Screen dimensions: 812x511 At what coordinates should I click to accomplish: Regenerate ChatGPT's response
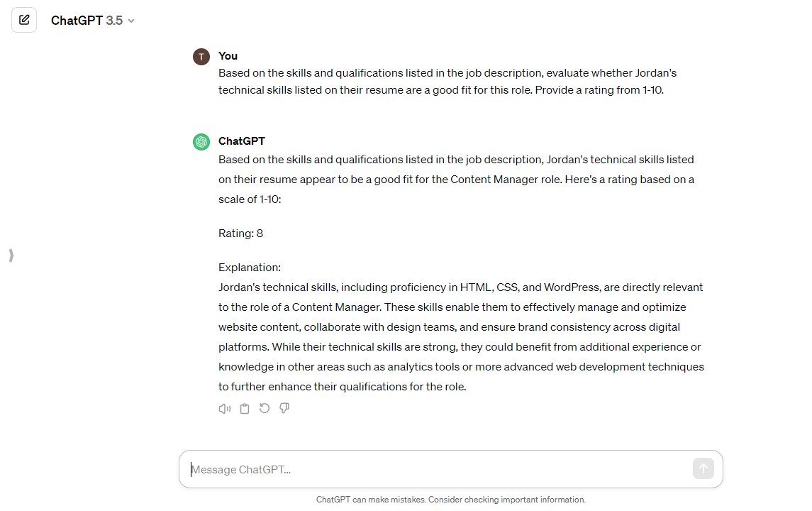[265, 408]
